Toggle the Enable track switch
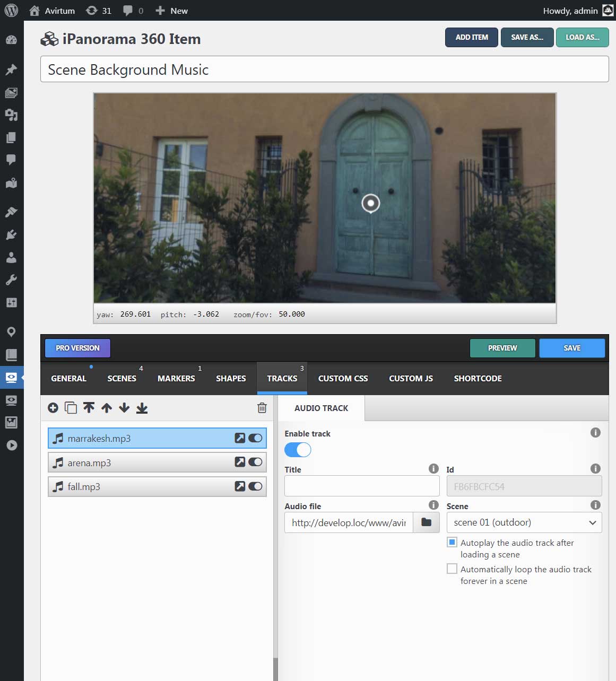 click(x=298, y=450)
